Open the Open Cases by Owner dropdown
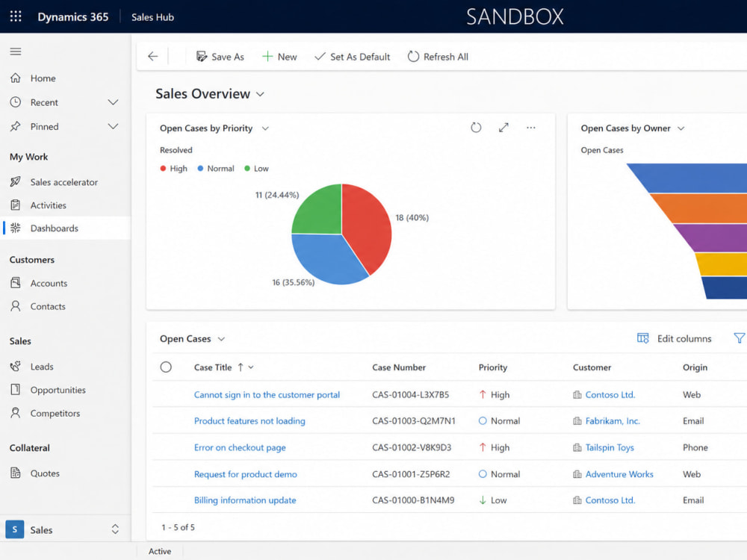Screen dimensions: 747x560 (681, 128)
